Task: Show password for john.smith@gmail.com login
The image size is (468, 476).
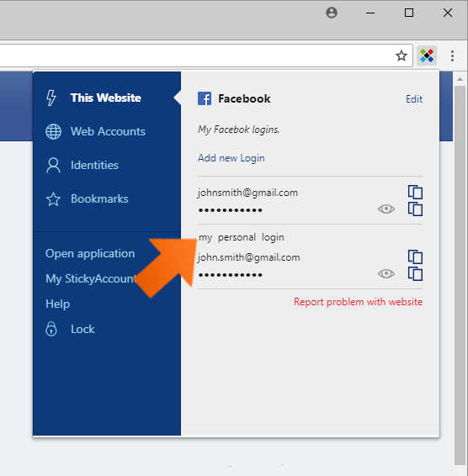Action: 386,274
